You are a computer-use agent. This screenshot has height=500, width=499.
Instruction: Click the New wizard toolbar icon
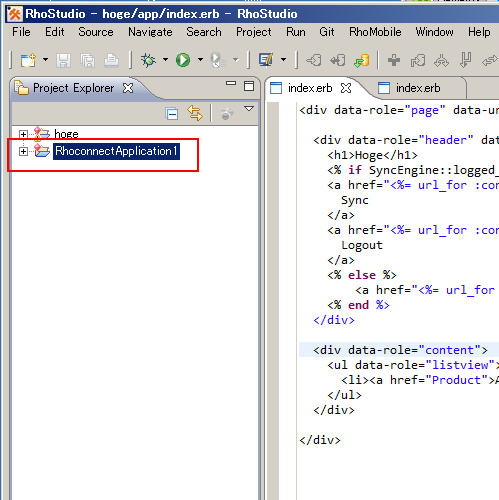(28, 60)
